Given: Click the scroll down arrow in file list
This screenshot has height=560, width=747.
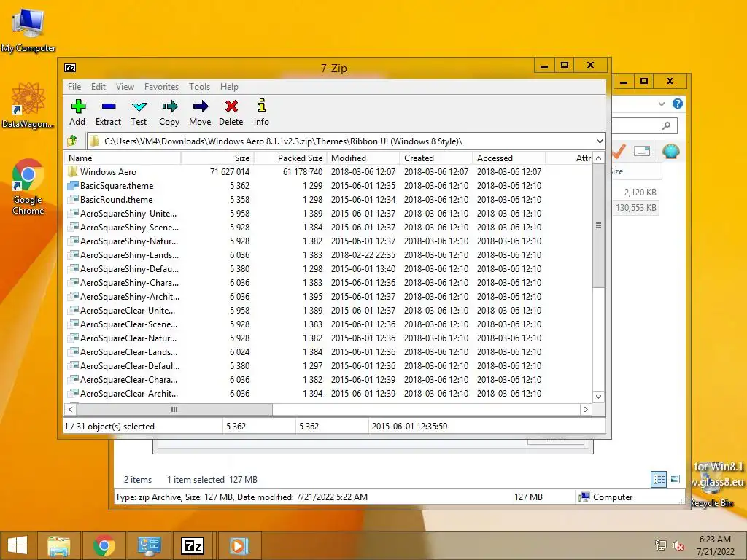Looking at the screenshot, I should coord(598,397).
